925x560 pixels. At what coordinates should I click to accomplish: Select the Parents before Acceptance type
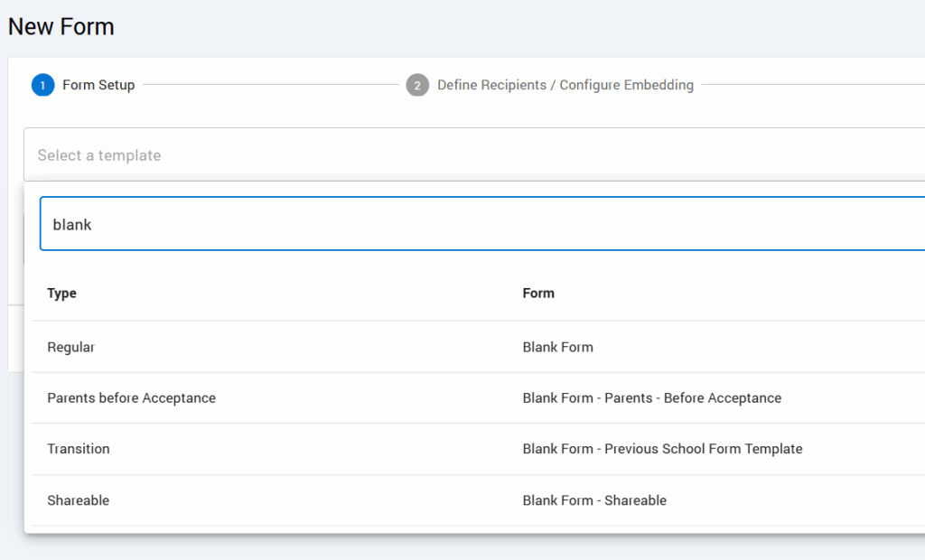tap(131, 397)
